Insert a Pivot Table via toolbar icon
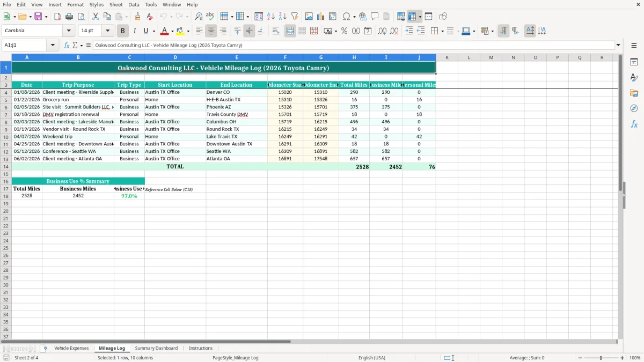 coord(333,17)
